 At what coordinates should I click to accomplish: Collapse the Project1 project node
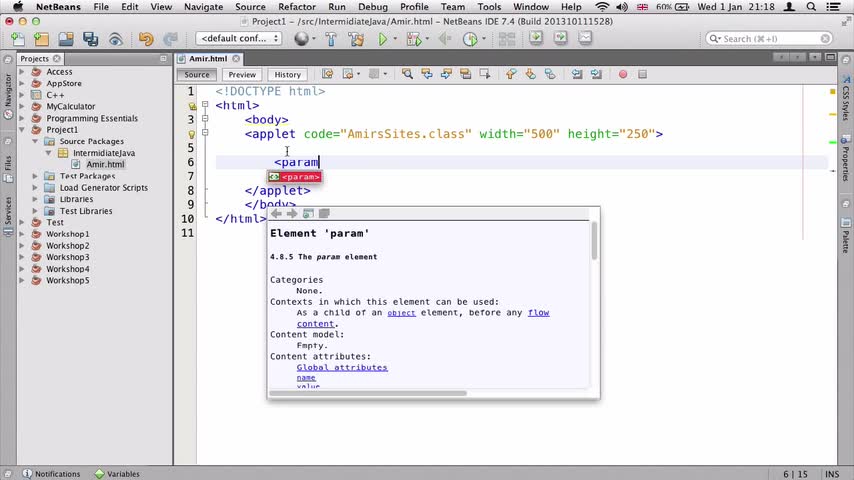coord(22,130)
